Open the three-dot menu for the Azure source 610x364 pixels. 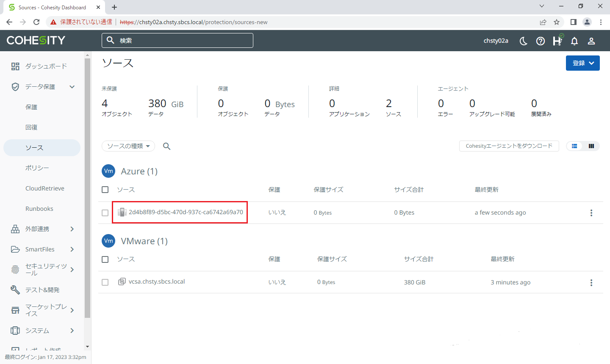(591, 213)
